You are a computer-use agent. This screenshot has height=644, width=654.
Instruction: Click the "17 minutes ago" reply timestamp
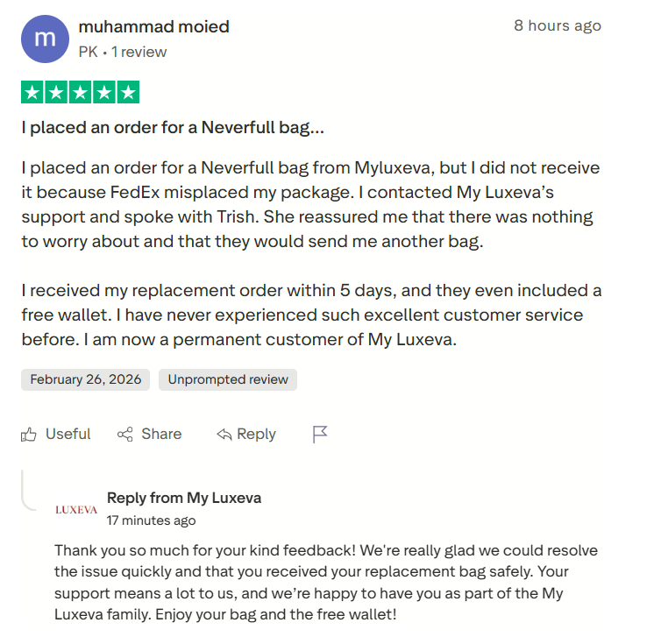151,520
